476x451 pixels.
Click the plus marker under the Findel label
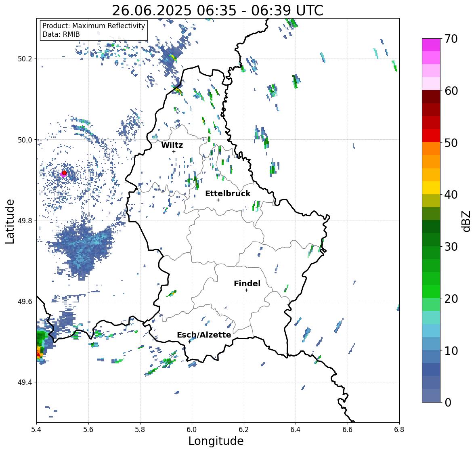click(246, 290)
